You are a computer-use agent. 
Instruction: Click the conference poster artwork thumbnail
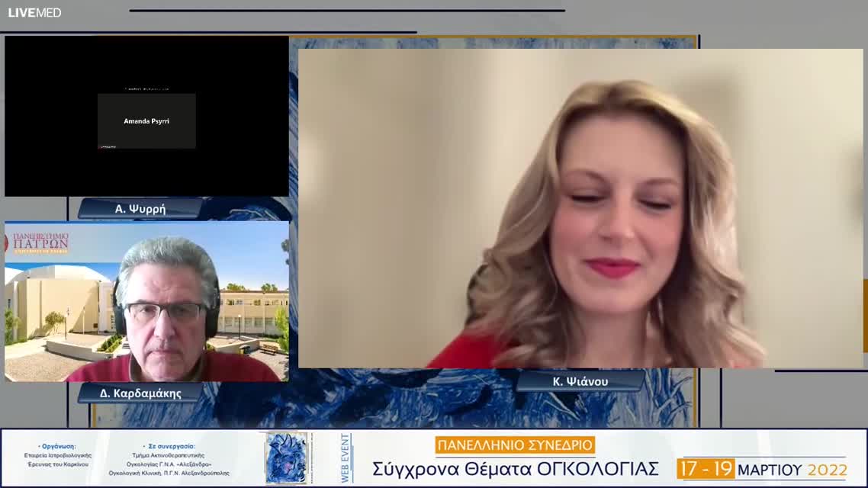point(286,458)
